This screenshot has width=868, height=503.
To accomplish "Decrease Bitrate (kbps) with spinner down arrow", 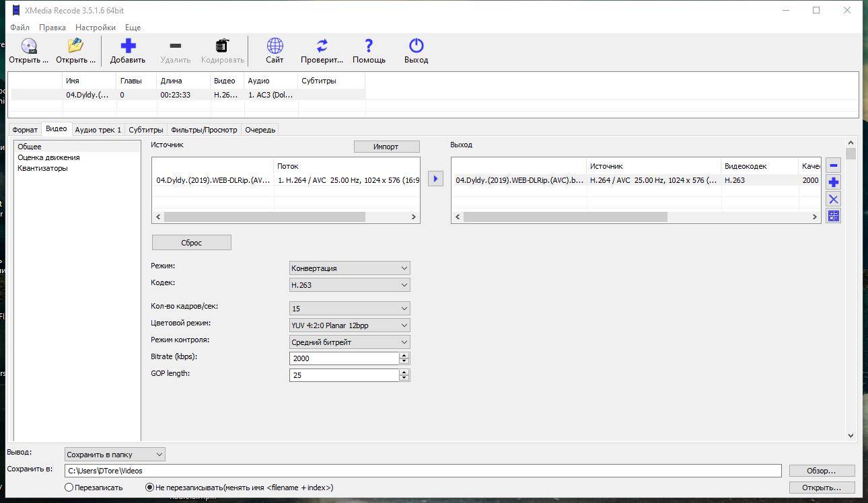I will tap(404, 362).
